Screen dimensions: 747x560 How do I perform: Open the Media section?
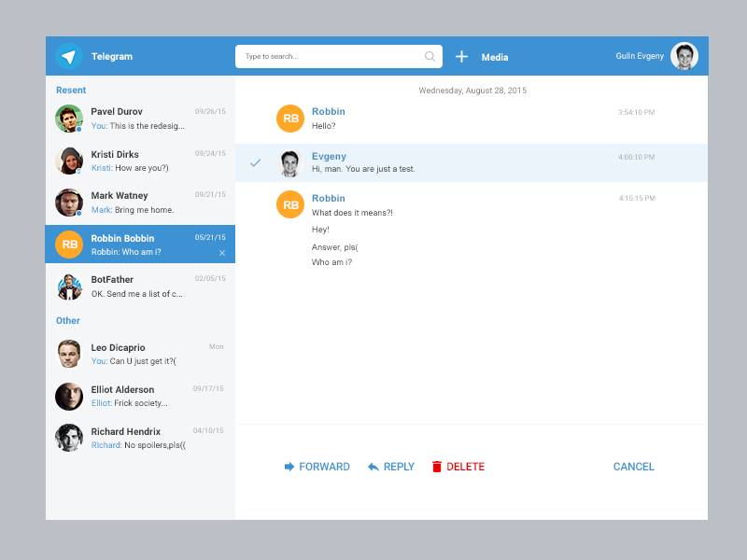pyautogui.click(x=495, y=57)
